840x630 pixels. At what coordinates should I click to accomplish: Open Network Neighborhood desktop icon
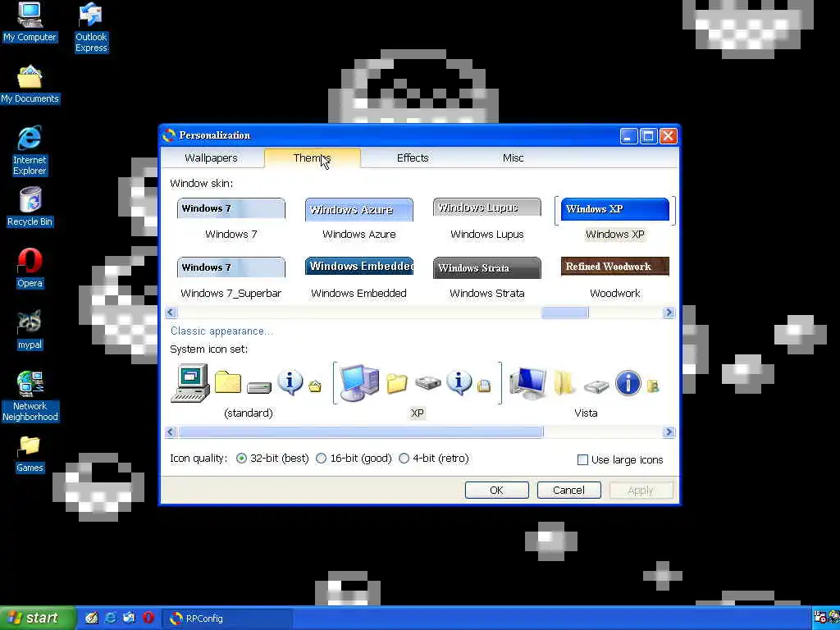click(x=30, y=396)
